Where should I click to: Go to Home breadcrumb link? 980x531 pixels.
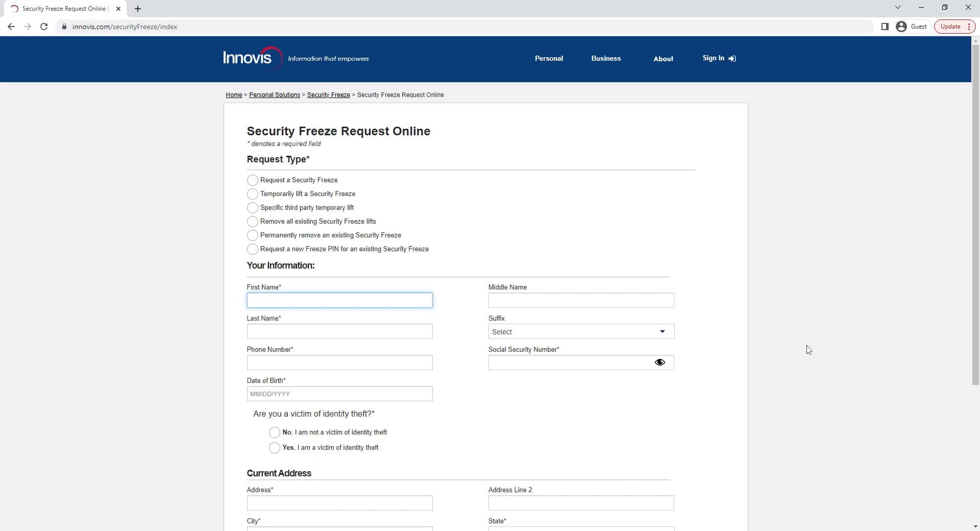[x=234, y=95]
